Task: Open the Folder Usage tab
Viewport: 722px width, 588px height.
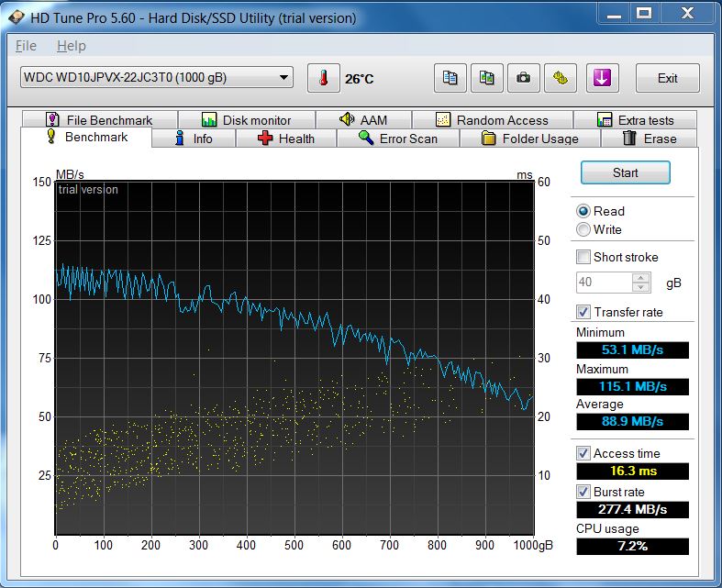Action: coord(531,139)
